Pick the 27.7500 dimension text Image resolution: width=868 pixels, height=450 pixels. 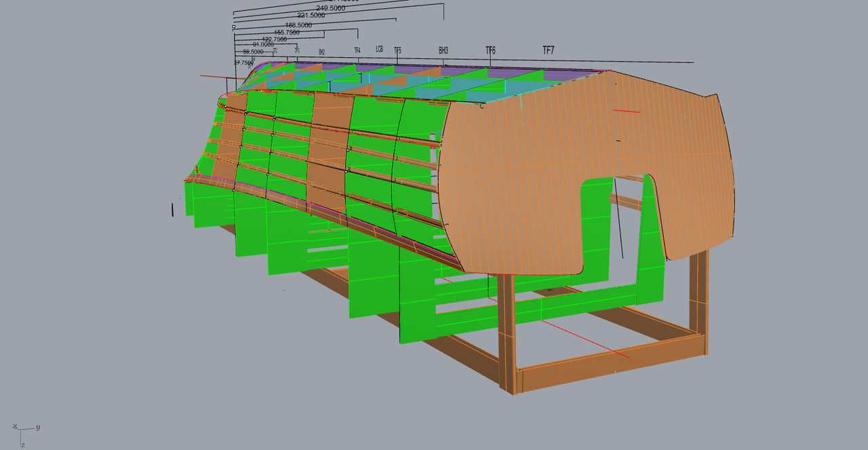(243, 62)
